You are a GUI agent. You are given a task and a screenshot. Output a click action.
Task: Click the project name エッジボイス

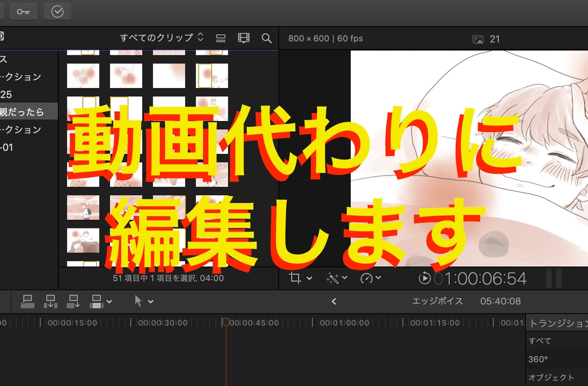[438, 301]
